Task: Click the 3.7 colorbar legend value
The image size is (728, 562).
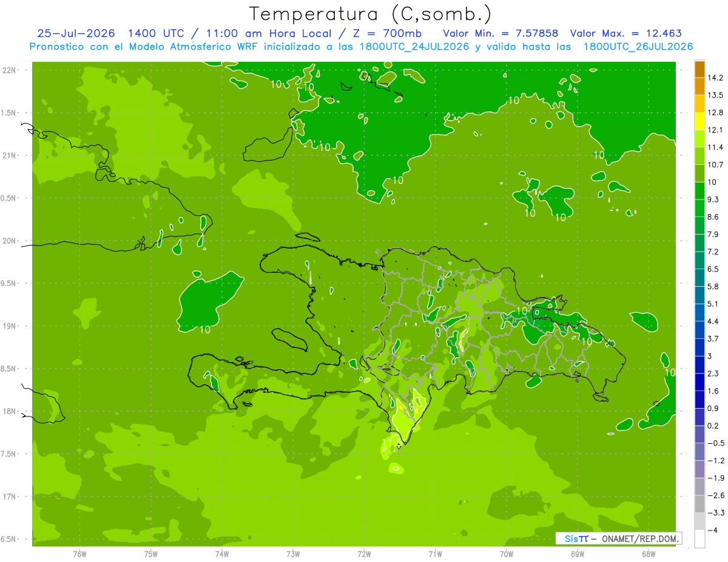Action: point(715,339)
